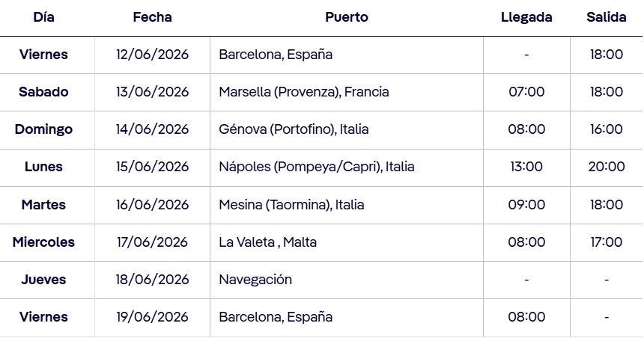
Task: Click the Miercoles day cell
Action: pos(43,242)
